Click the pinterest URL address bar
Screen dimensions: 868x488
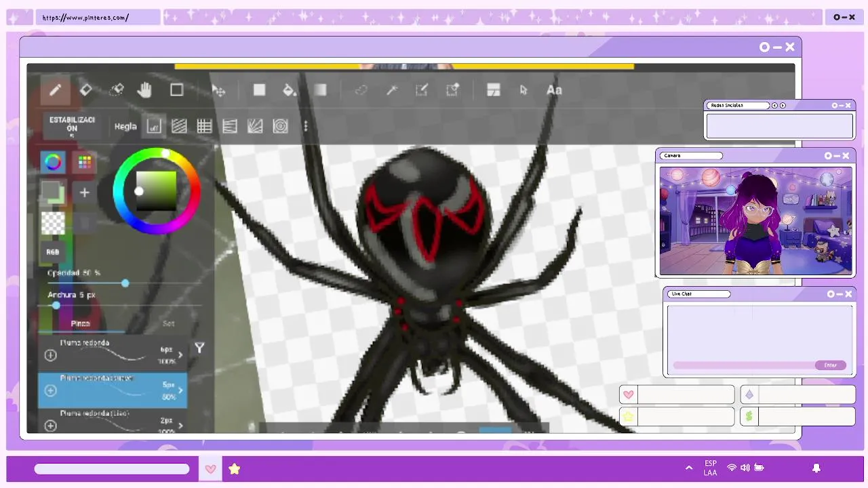point(98,18)
